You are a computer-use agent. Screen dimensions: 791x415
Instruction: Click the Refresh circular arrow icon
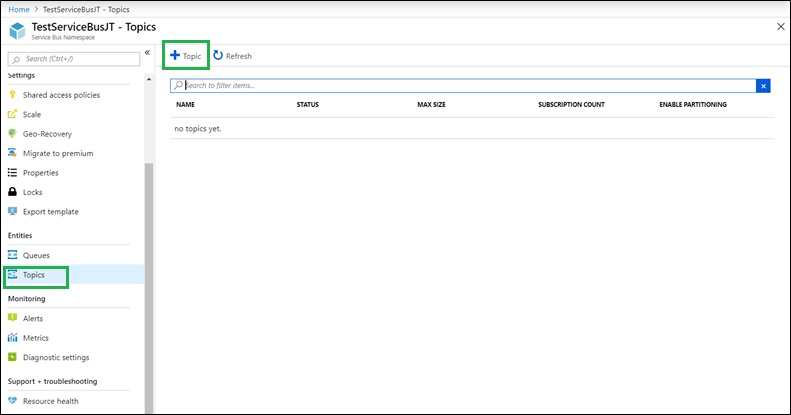218,55
